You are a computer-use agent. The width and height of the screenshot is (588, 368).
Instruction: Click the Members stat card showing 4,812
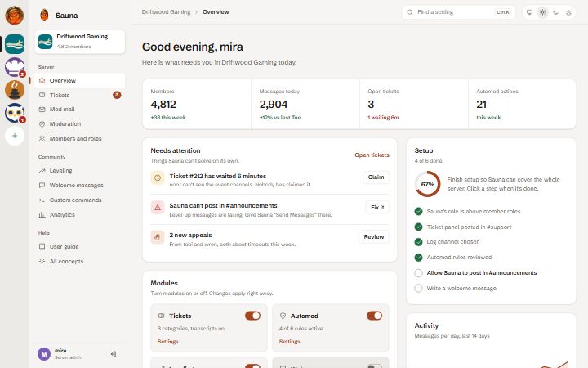point(197,104)
